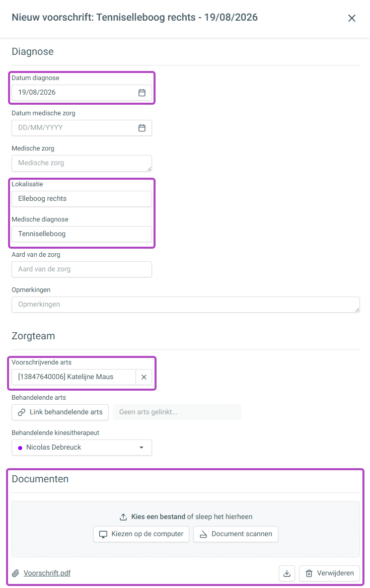The image size is (370, 588).
Task: Focus the Opmerkingen text area
Action: pos(186,305)
